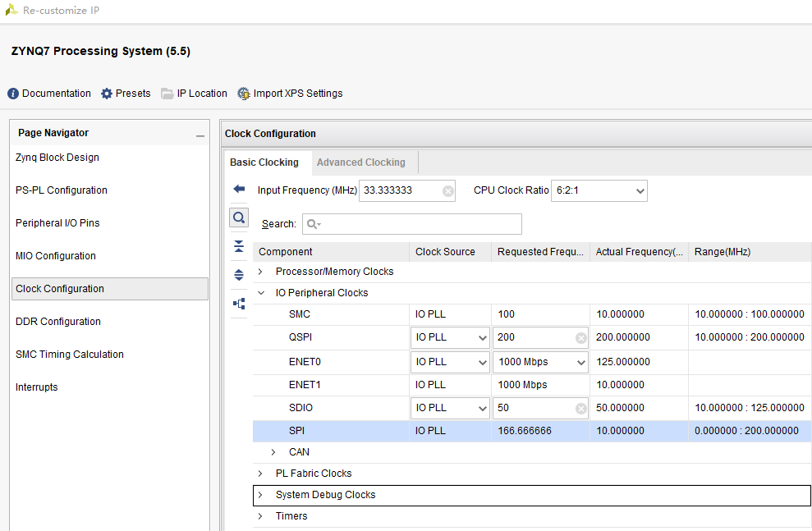
Task: Expand the Timers group
Action: [x=260, y=516]
